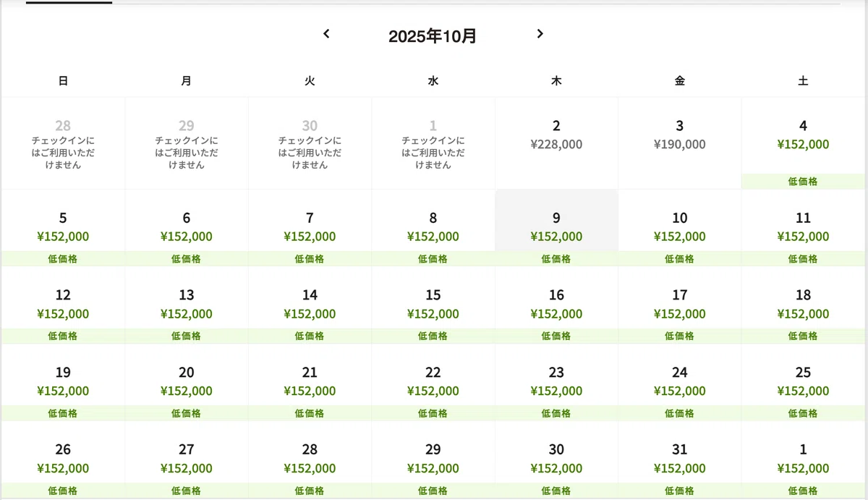The height and width of the screenshot is (500, 868).
Task: Click the unavailable September 30 cell
Action: 310,143
